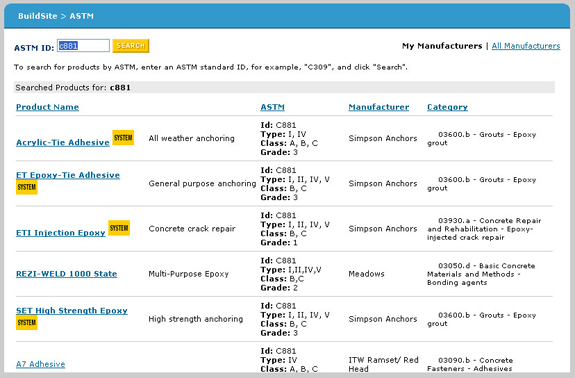Screen dimensions: 575x378
Task: Click 'Type: I, IV' in Acrylic-Tie row
Action: pos(283,134)
